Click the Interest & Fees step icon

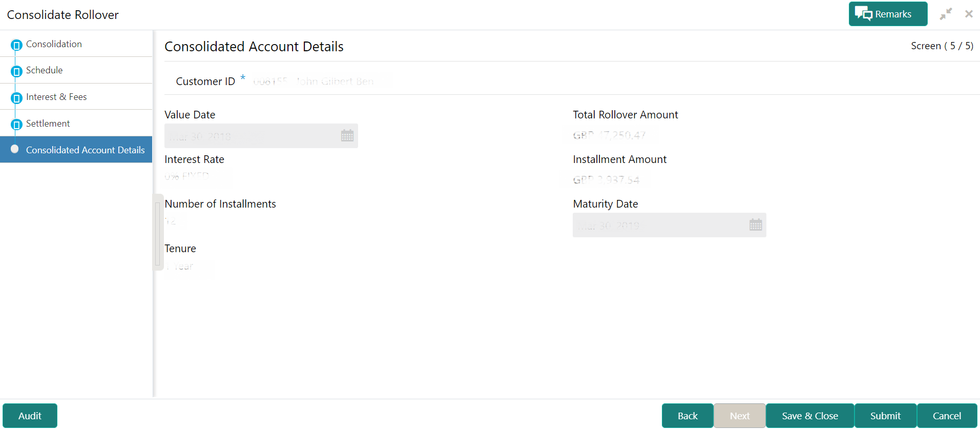pos(16,98)
